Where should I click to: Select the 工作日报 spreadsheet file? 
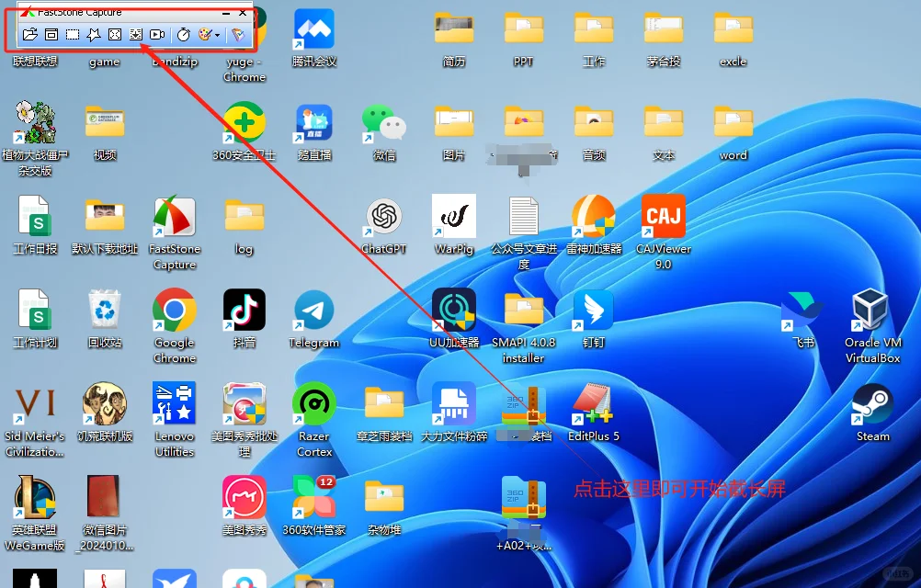point(35,226)
